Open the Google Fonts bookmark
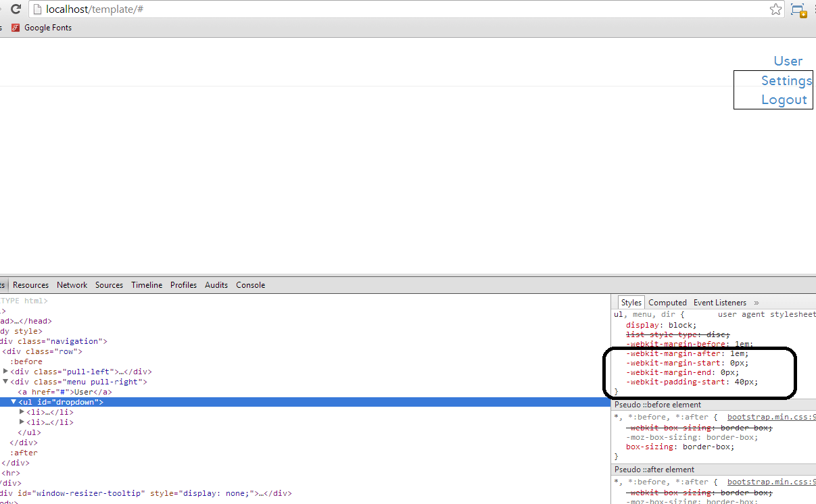The height and width of the screenshot is (504, 816). coord(47,27)
